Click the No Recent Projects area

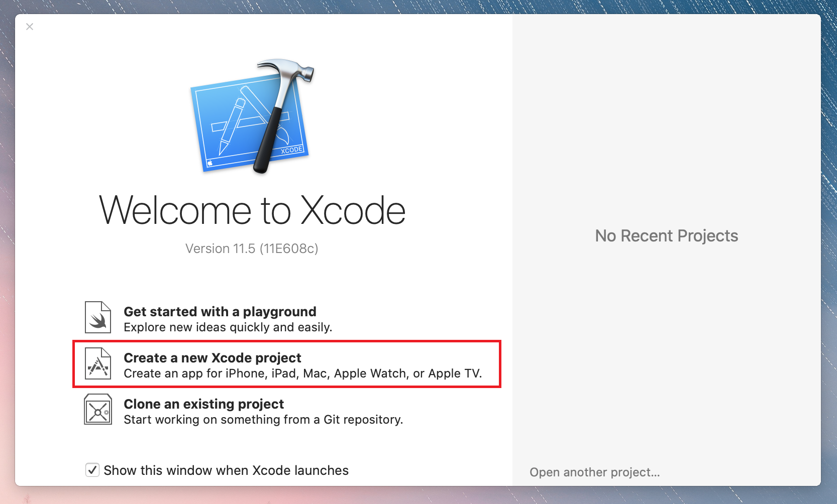666,235
